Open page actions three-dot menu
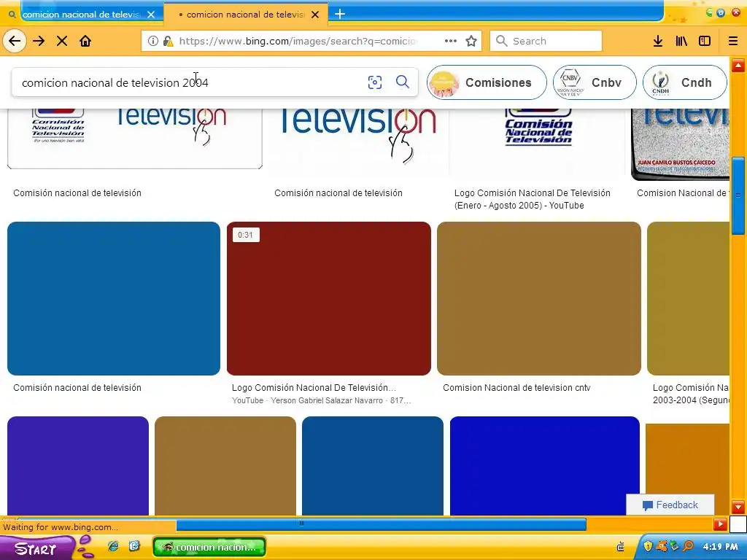The image size is (747, 560). point(451,41)
